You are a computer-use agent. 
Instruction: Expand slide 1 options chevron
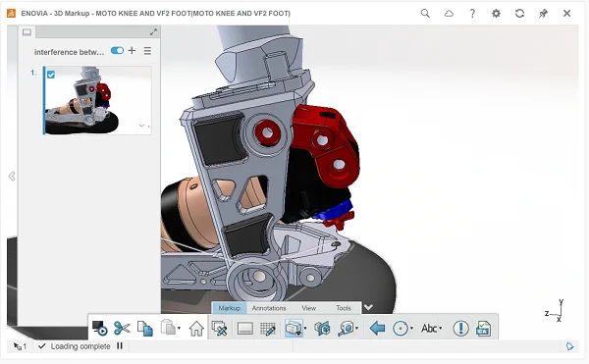coord(141,126)
